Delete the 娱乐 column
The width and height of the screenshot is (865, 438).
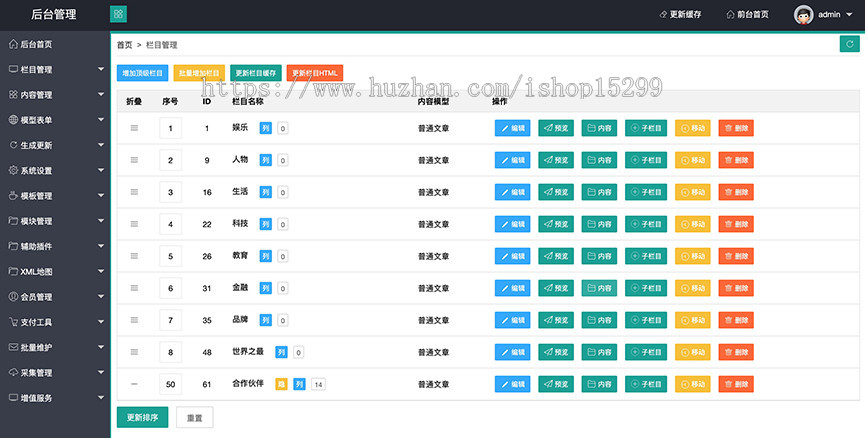click(736, 128)
